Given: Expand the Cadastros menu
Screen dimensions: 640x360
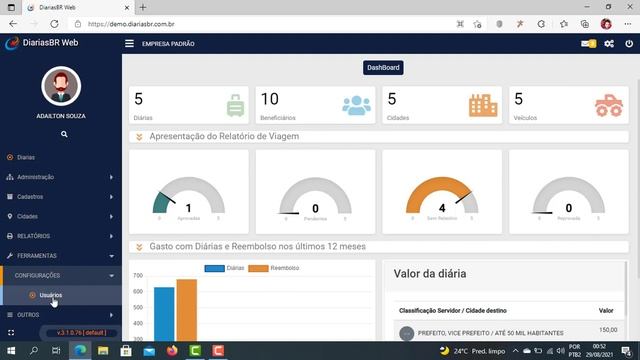Looking at the screenshot, I should click(x=61, y=197).
